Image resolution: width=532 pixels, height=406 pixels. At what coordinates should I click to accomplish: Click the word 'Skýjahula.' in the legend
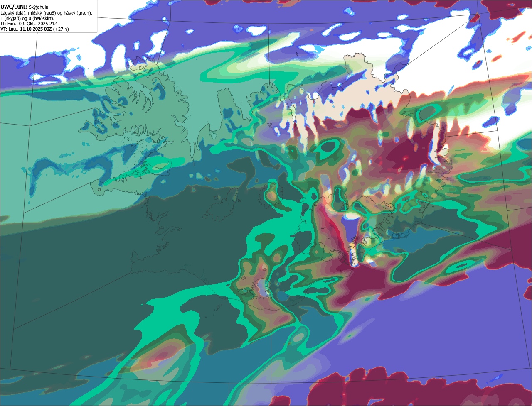[x=39, y=7]
